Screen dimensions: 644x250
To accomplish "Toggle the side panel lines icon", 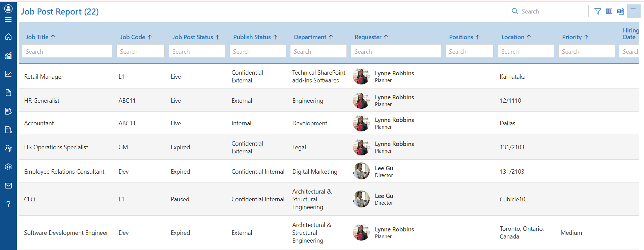I will 634,11.
